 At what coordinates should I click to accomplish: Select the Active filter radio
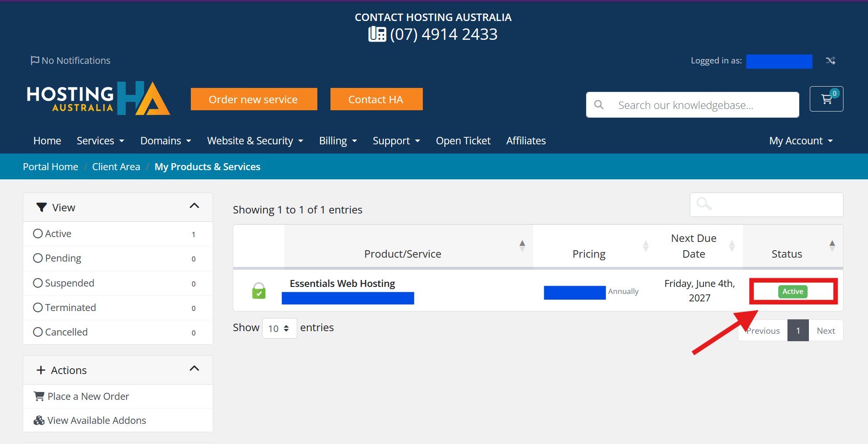point(38,234)
